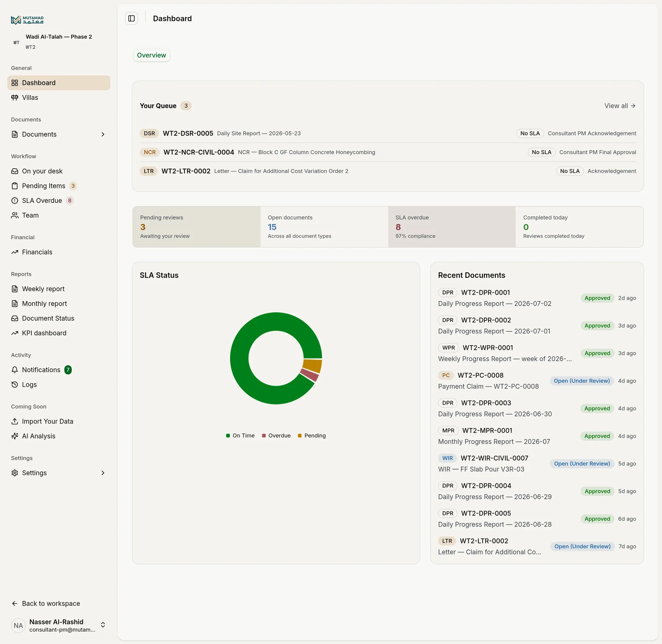Viewport: 662px width, 644px height.
Task: Open WT2-DSR-0005 queue item
Action: coord(388,133)
